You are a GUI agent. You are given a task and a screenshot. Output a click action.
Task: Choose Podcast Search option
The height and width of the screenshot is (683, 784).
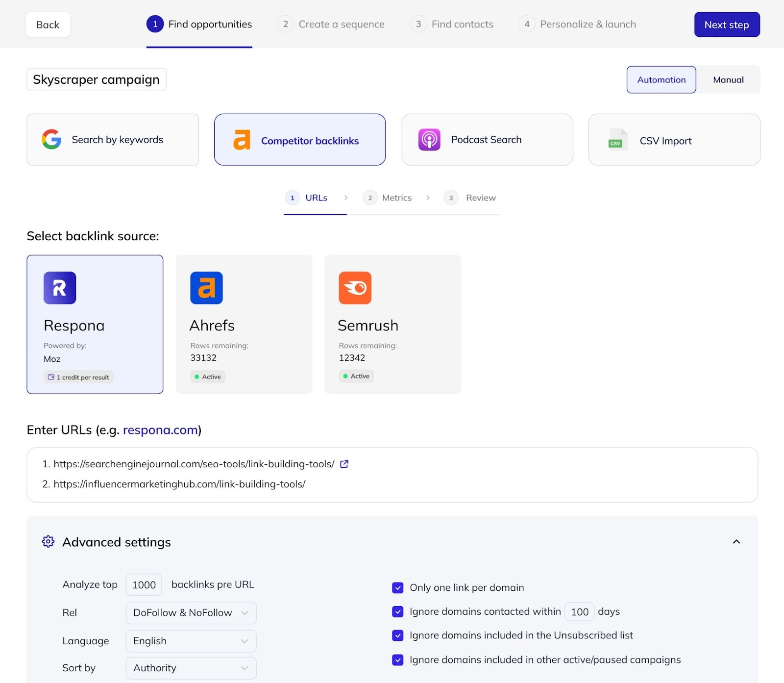click(x=487, y=140)
